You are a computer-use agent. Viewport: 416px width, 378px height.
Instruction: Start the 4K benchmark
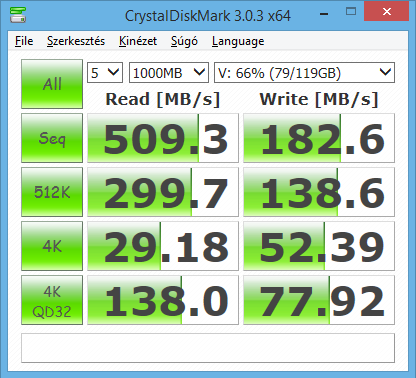coord(52,246)
